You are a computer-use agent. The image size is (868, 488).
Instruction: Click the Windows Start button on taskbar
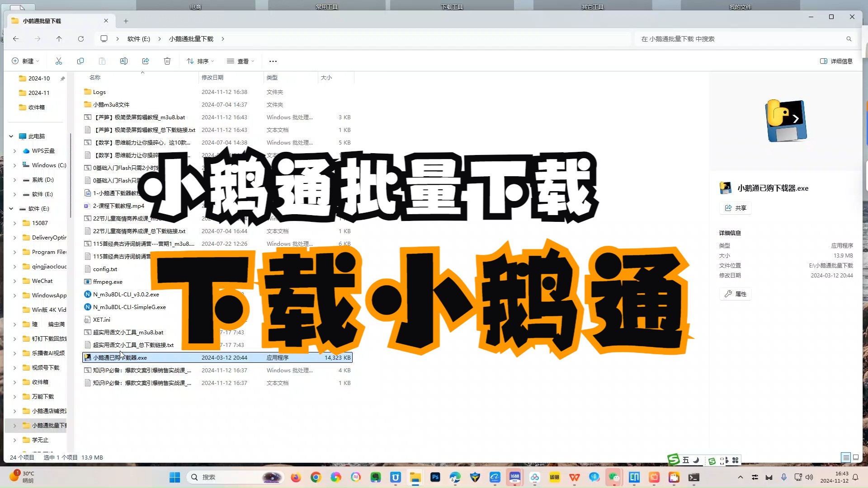[x=175, y=477]
